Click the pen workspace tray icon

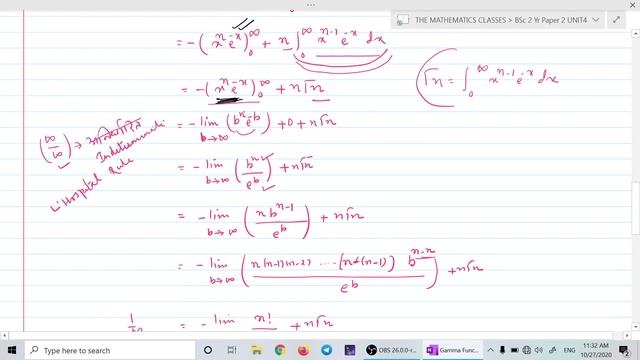(x=553, y=350)
